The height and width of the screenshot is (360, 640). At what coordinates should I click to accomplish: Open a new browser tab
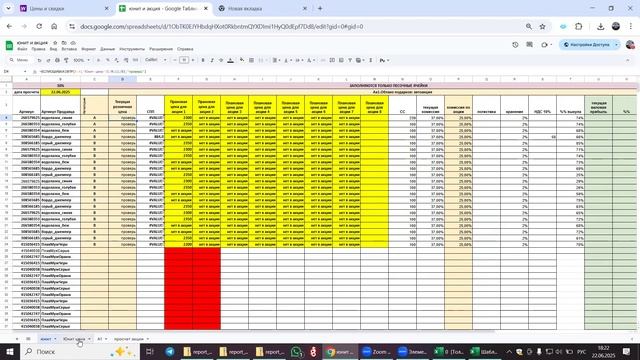coord(320,8)
